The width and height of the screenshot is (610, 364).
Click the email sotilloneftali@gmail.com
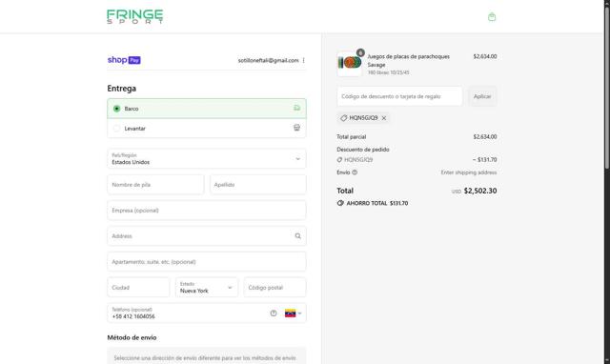(x=268, y=60)
